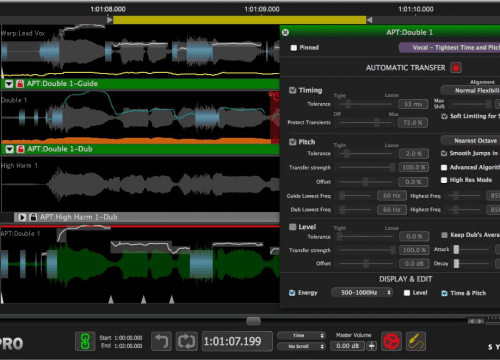Click the Guide Lowest Freq slider

pyautogui.click(x=355, y=196)
